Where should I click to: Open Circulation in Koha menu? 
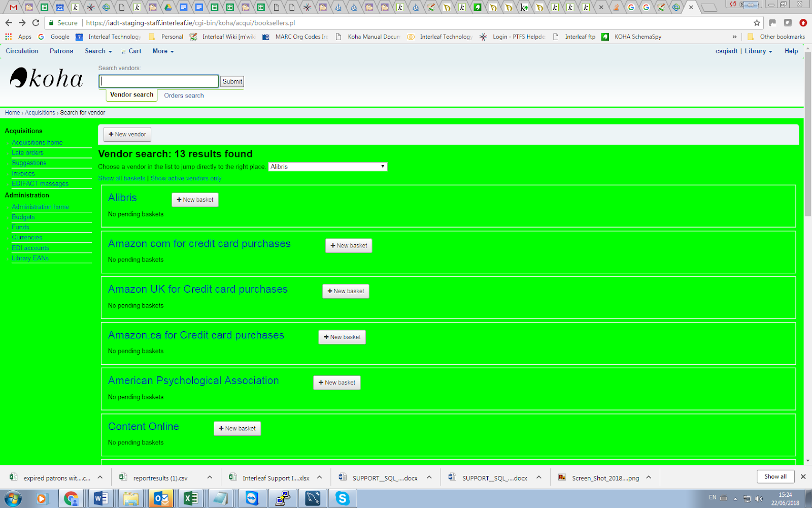click(22, 51)
